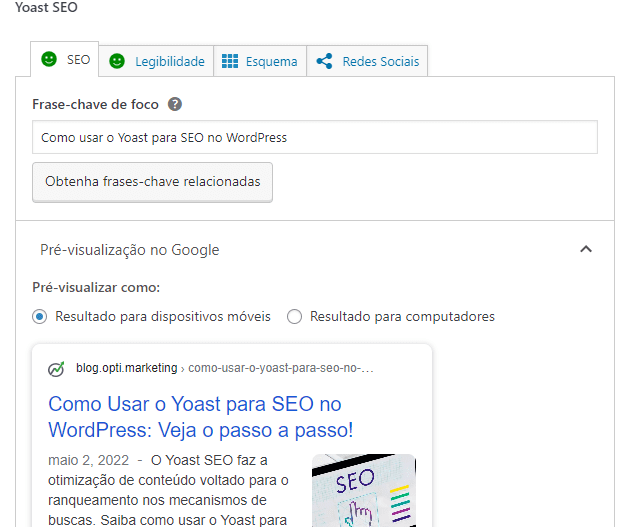Collapse Pré-visualização no Google with chevron
This screenshot has height=527, width=635.
pos(586,249)
